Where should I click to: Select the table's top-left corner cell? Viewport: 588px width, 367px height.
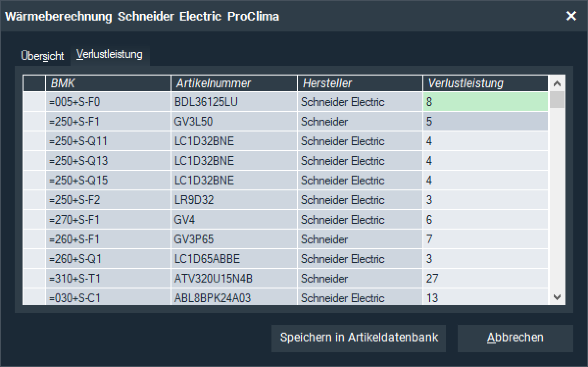tap(34, 83)
